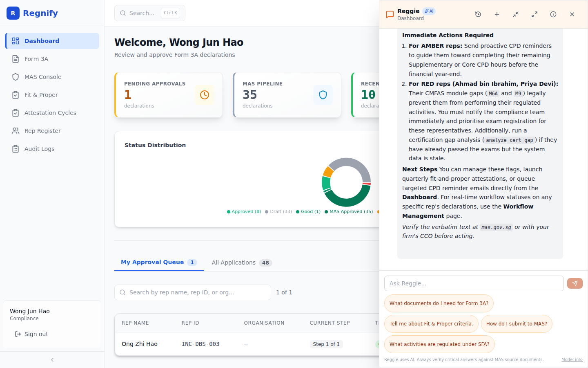Click the Audit Logs list icon

tap(16, 149)
